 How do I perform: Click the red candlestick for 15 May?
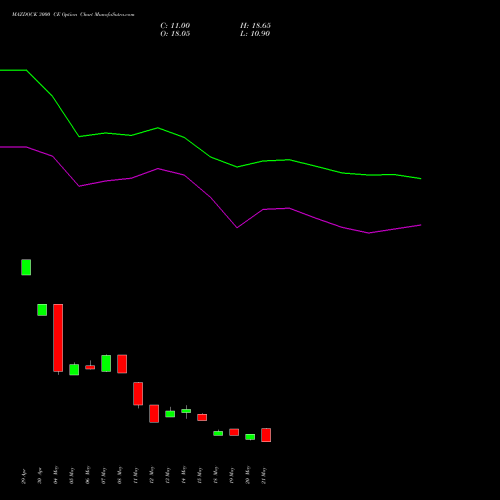click(x=202, y=417)
